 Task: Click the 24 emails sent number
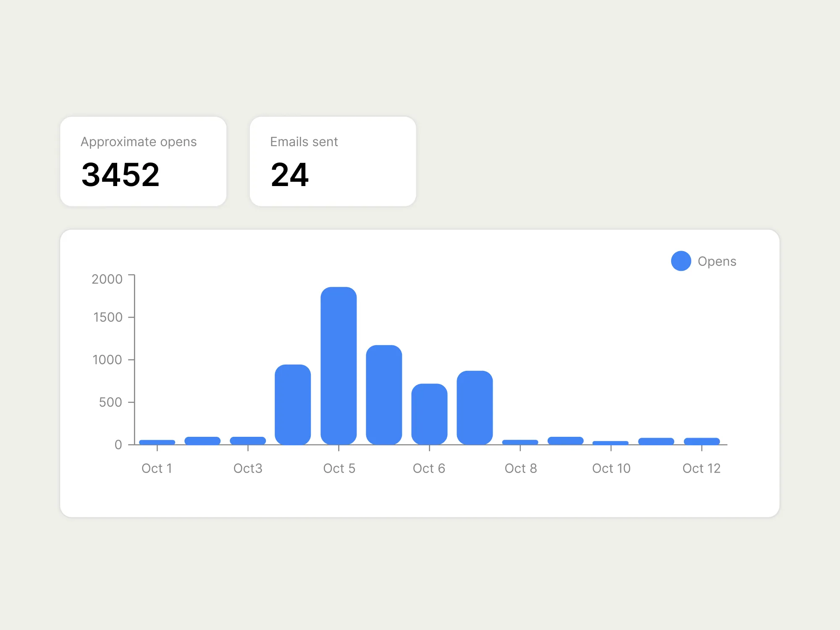point(290,175)
